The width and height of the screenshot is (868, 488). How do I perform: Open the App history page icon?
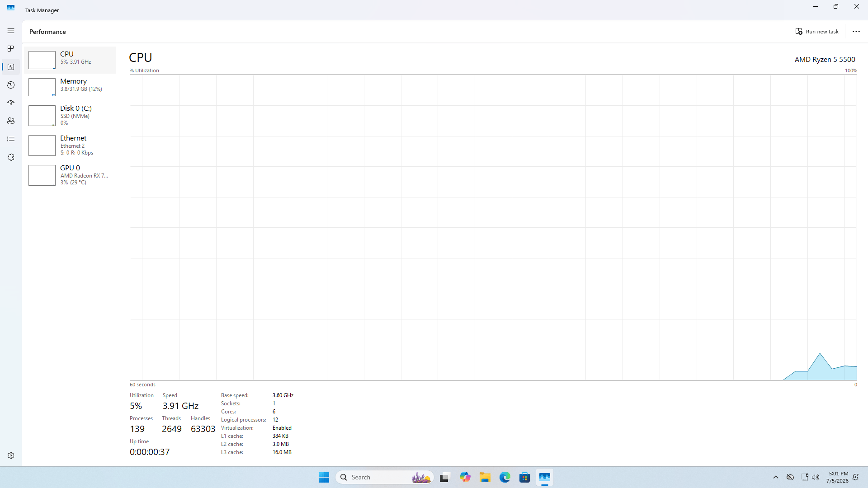coord(11,85)
